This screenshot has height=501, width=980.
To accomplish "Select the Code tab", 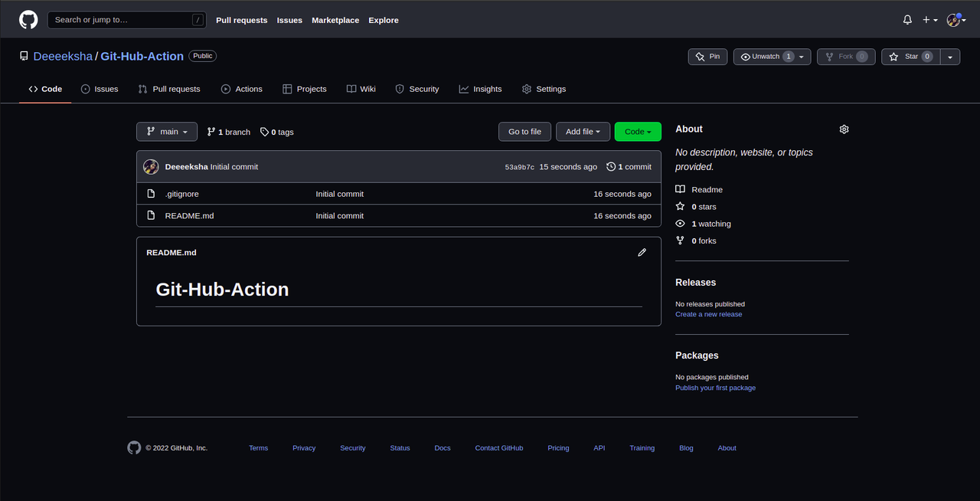I will click(x=45, y=89).
